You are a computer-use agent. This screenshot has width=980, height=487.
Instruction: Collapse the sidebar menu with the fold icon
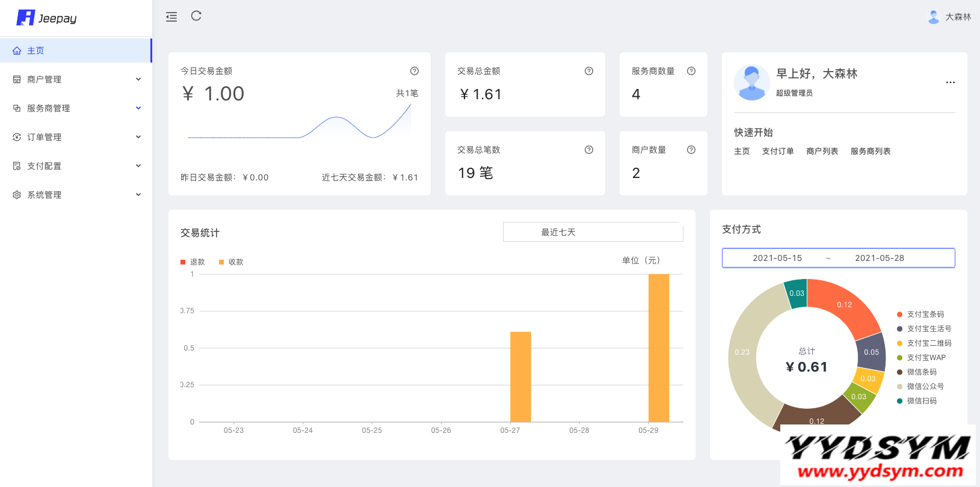[x=171, y=17]
